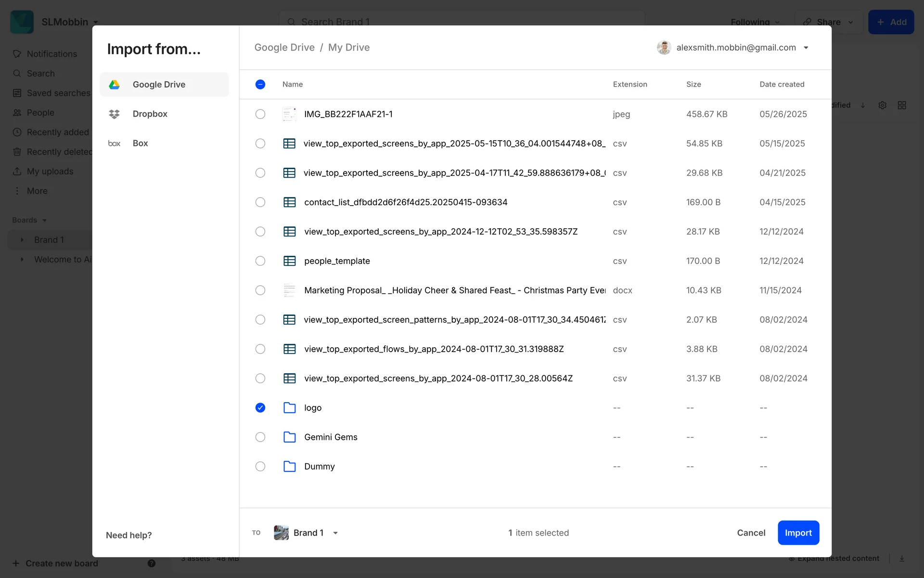Click the Marketing Proposal document icon
The image size is (924, 578).
point(289,290)
